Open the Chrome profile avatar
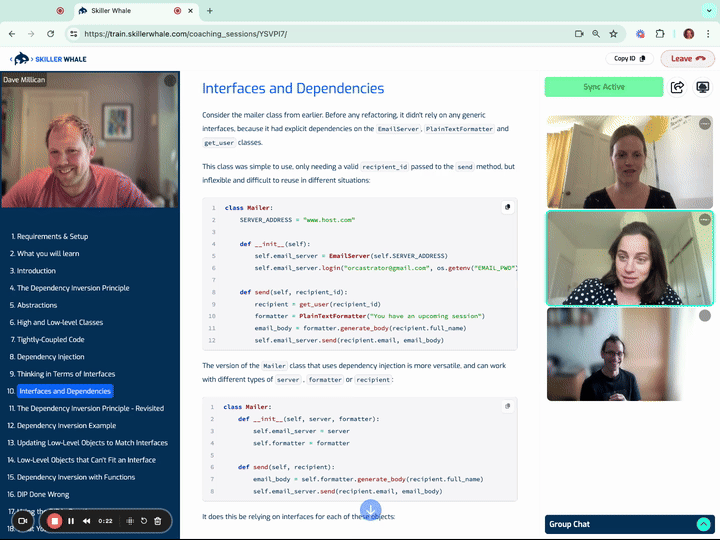This screenshot has width=720, height=540. [688, 34]
